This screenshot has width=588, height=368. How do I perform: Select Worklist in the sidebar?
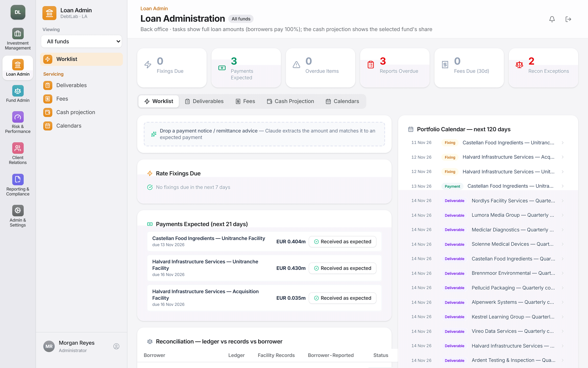pos(81,59)
